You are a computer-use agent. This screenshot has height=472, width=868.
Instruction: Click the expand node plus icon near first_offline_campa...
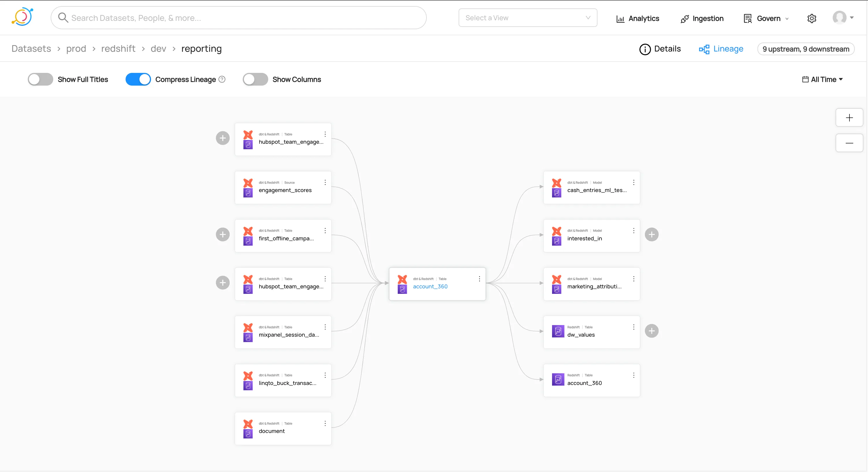pyautogui.click(x=223, y=234)
